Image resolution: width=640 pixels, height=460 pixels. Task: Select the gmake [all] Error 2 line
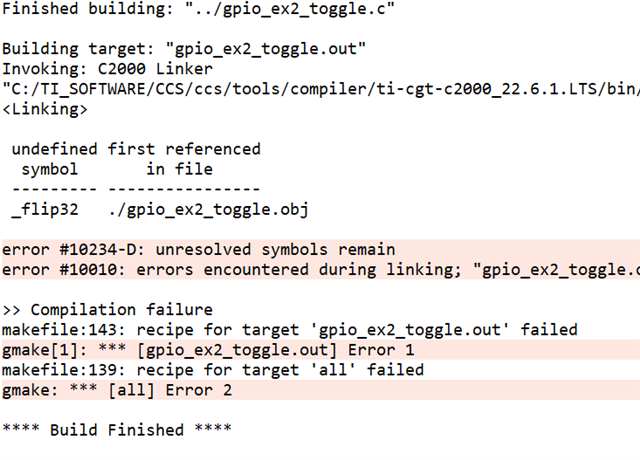[117, 389]
